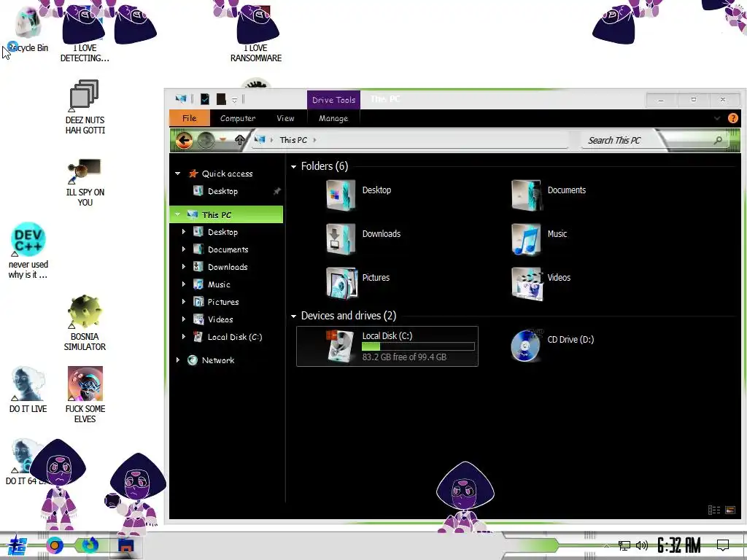Expand Desktop under This PC in tree

(184, 232)
